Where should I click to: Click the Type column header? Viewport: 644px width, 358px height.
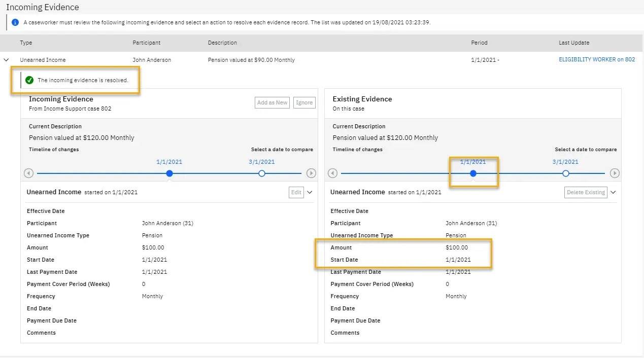point(26,43)
